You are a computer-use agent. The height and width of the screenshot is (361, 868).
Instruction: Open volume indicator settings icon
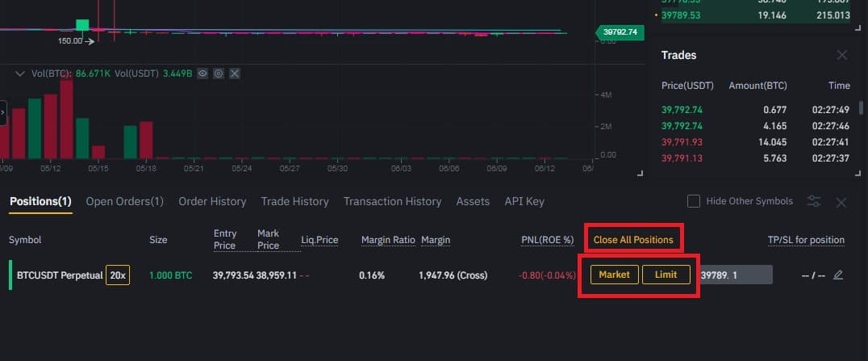pos(219,73)
